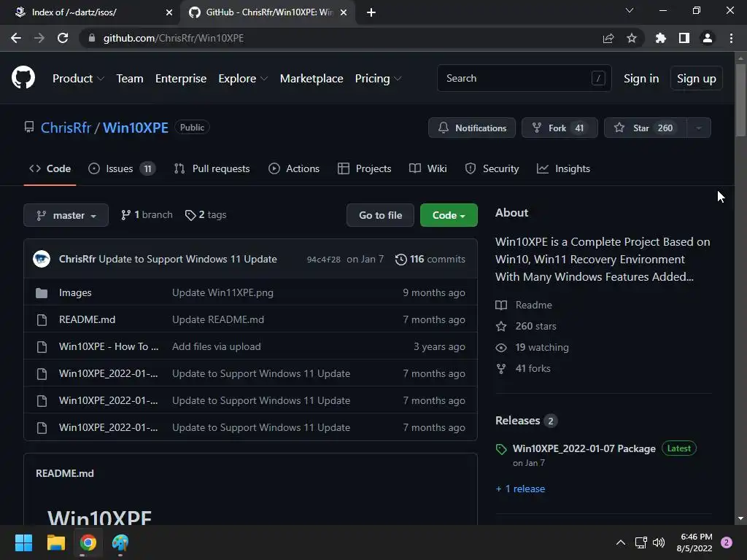747x560 pixels.
Task: Toggle the Chrome side panel icon
Action: click(x=684, y=38)
